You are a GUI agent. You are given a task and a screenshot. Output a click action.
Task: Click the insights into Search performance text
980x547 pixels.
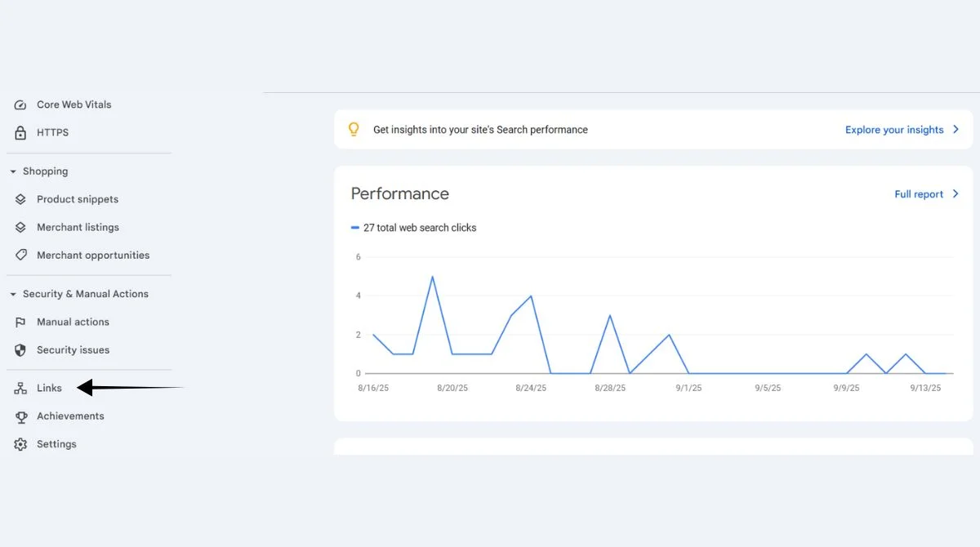pyautogui.click(x=480, y=129)
